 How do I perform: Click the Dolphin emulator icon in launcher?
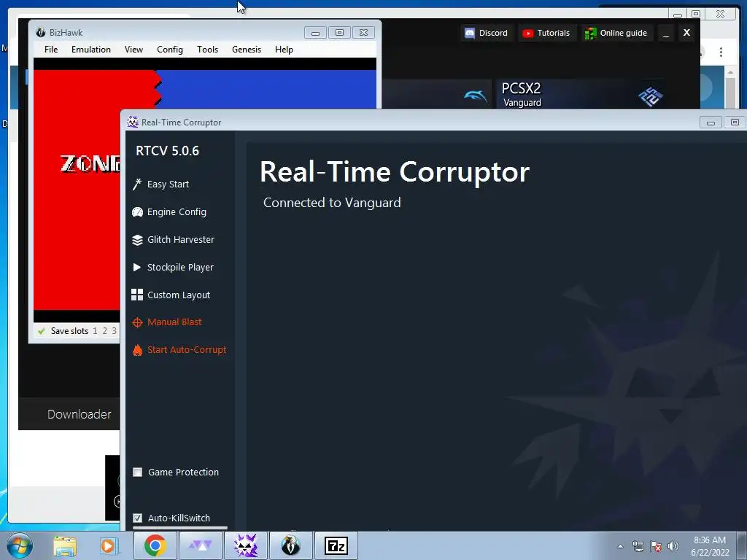(x=476, y=97)
